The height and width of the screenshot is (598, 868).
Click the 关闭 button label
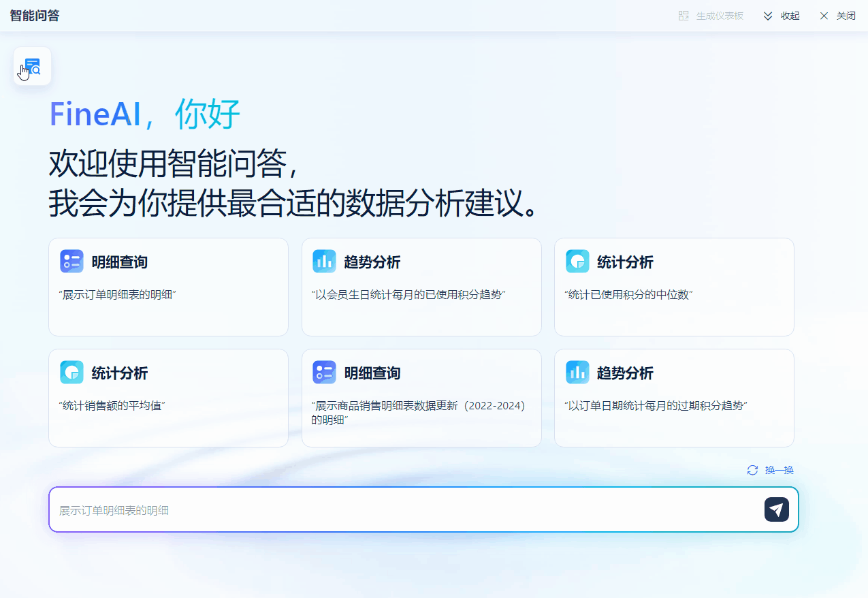(x=846, y=16)
